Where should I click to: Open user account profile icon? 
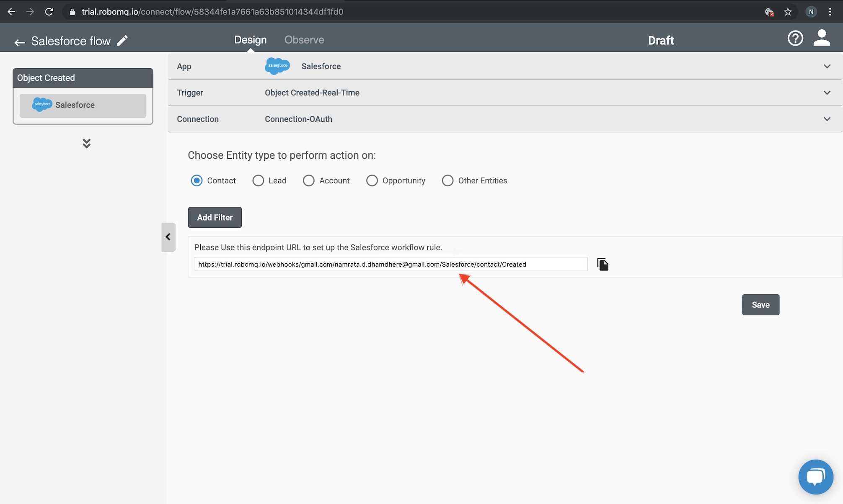(x=822, y=38)
